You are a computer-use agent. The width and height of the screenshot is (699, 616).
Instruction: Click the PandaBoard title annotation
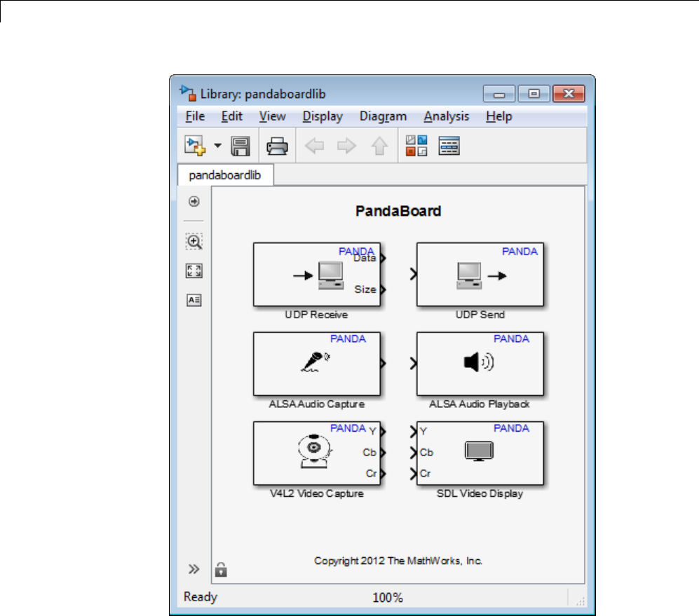coord(398,211)
